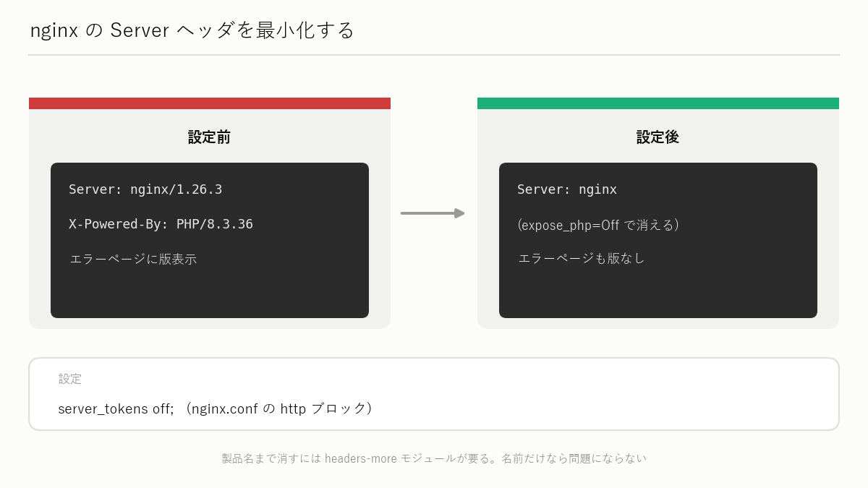Click the 'エラーページに版表示' text

pyautogui.click(x=133, y=259)
